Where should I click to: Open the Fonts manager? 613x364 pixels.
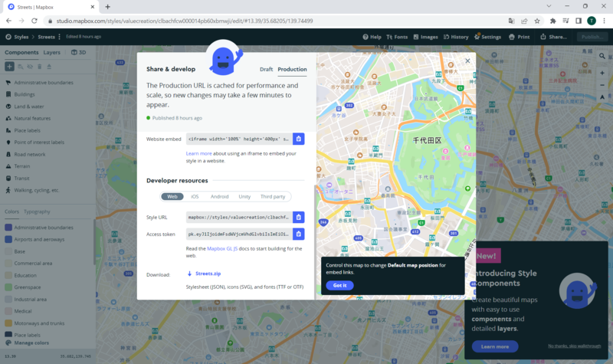tap(397, 37)
